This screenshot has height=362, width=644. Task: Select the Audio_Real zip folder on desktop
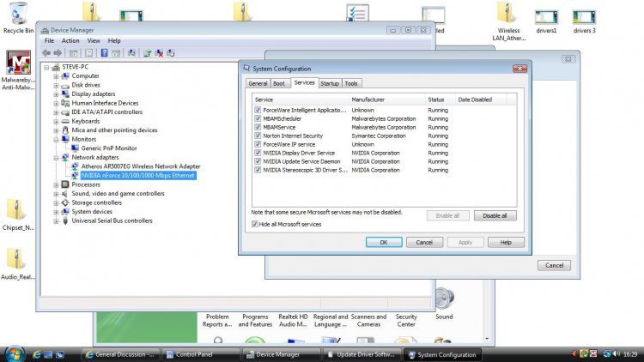(x=18, y=264)
